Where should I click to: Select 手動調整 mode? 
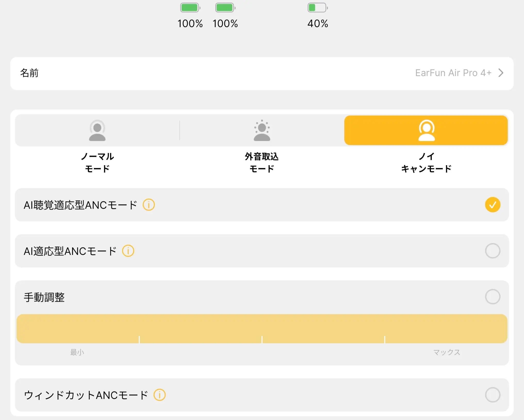click(493, 296)
